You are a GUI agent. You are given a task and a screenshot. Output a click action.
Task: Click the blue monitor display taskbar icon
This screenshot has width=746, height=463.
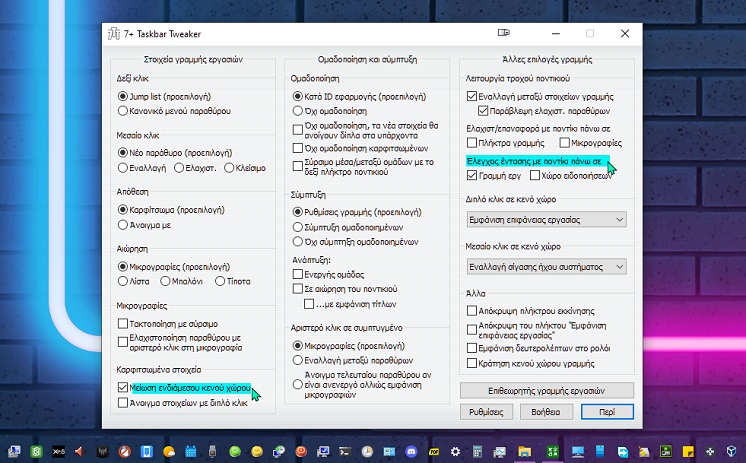tap(578, 452)
